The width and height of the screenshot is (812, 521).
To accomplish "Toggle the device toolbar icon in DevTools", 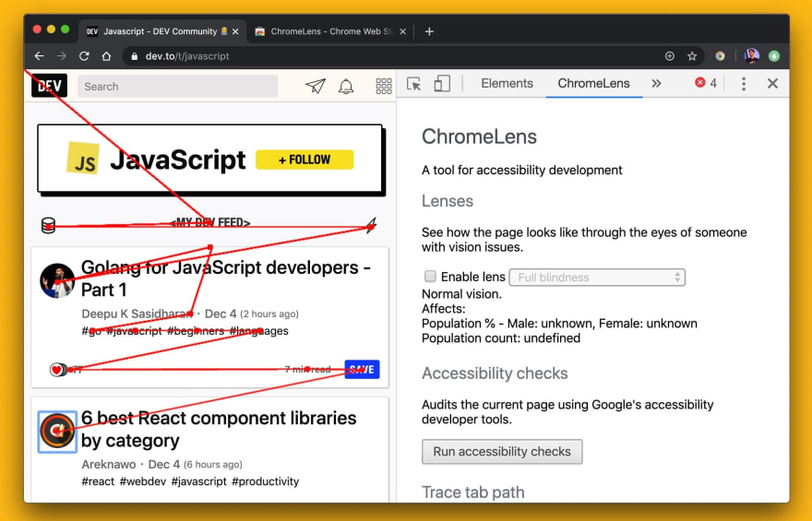I will coord(442,84).
